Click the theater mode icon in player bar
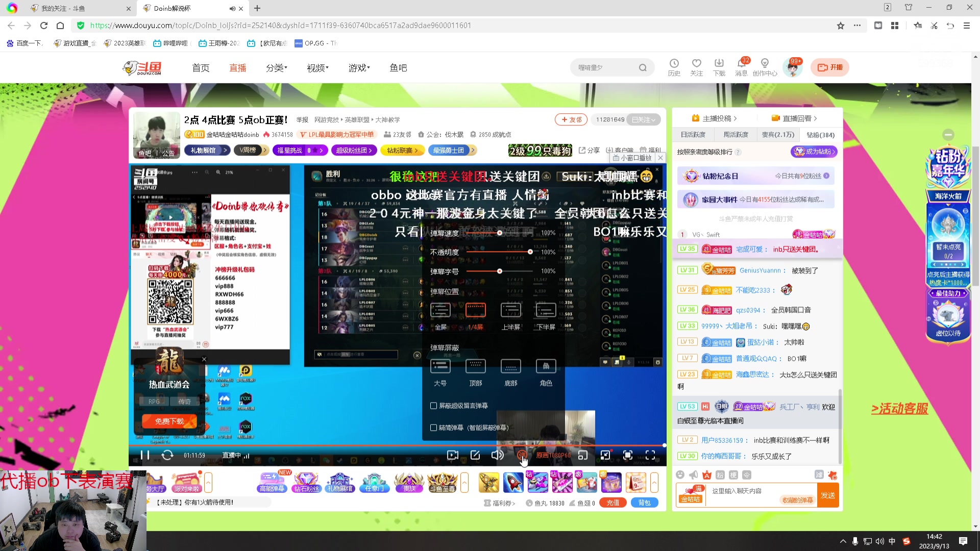The width and height of the screenshot is (980, 551). [x=605, y=455]
